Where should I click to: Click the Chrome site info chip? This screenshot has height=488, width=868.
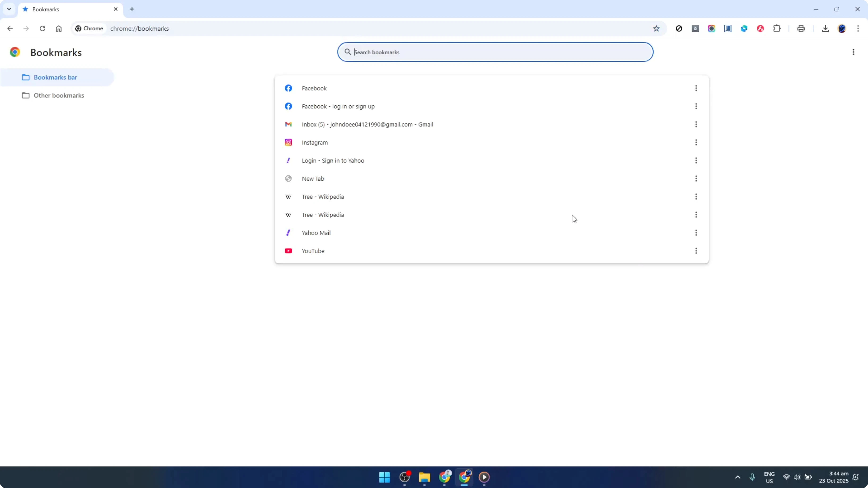pyautogui.click(x=89, y=29)
